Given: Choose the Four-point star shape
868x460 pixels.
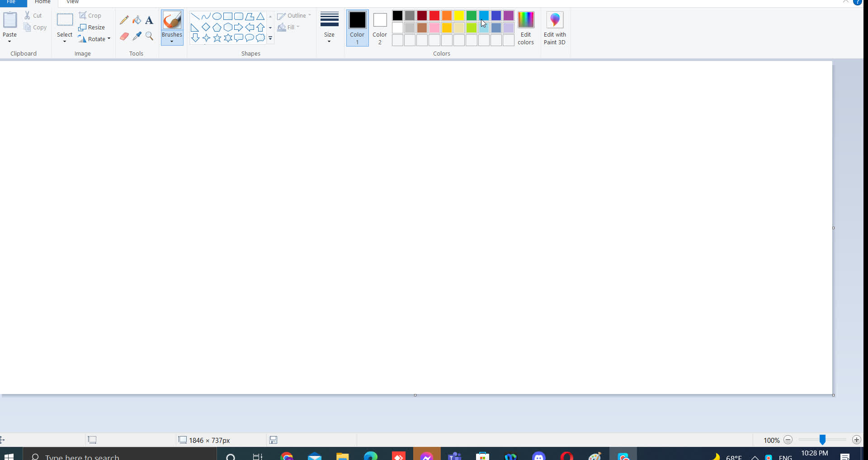Looking at the screenshot, I should click(x=206, y=38).
